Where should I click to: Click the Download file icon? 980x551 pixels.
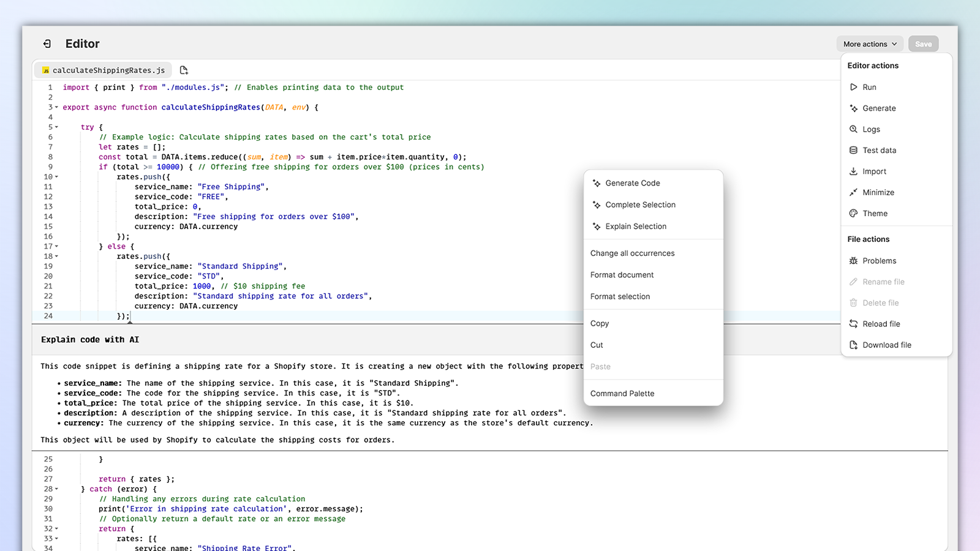click(853, 345)
